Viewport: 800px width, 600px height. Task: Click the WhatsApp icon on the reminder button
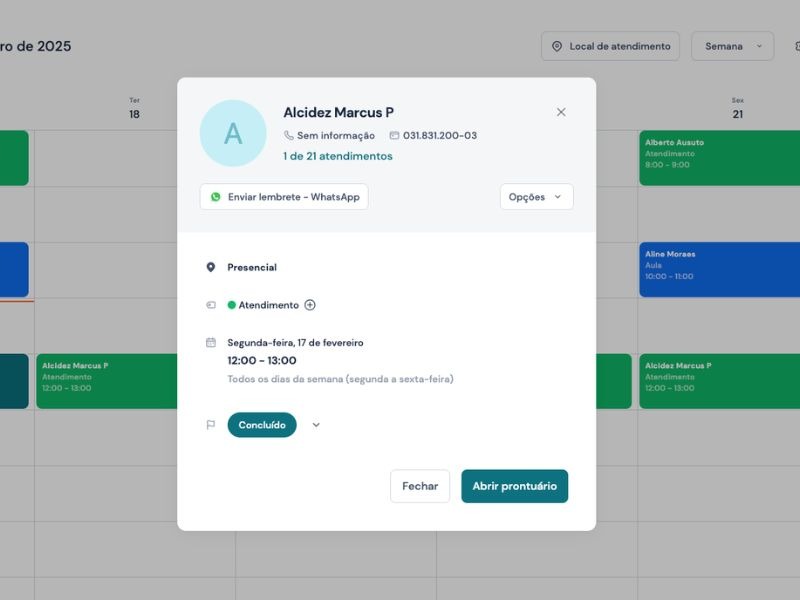pos(216,197)
